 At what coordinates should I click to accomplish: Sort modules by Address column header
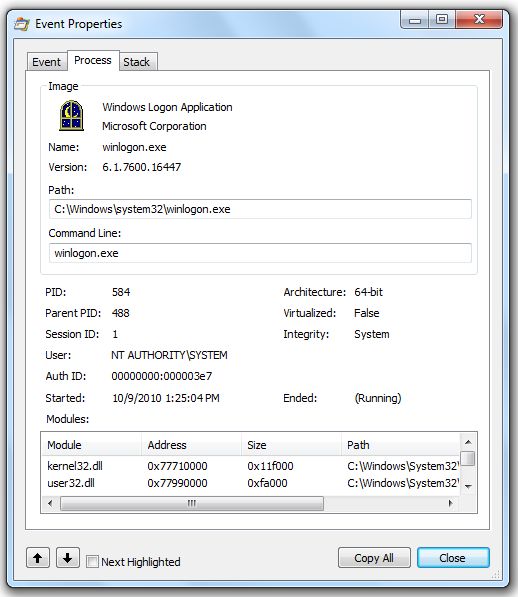click(191, 445)
